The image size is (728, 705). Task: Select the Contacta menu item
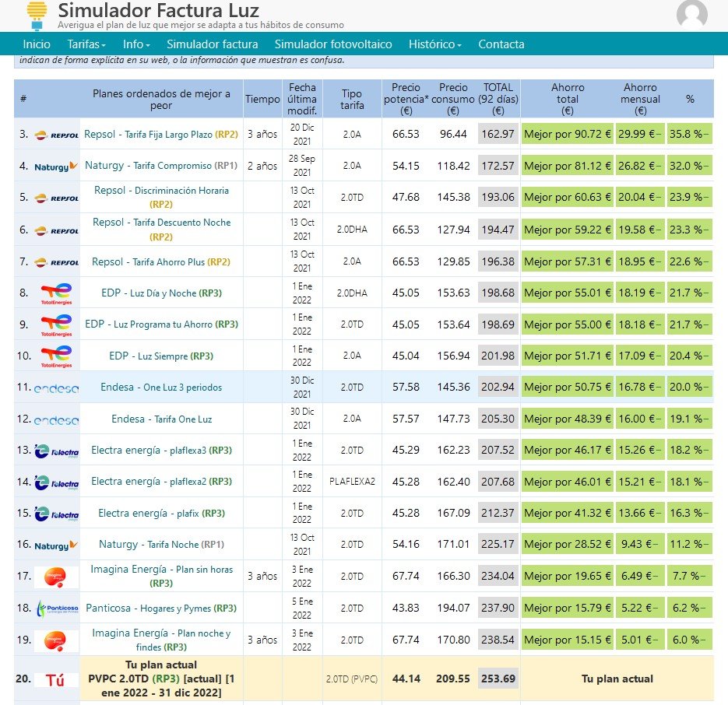[501, 44]
